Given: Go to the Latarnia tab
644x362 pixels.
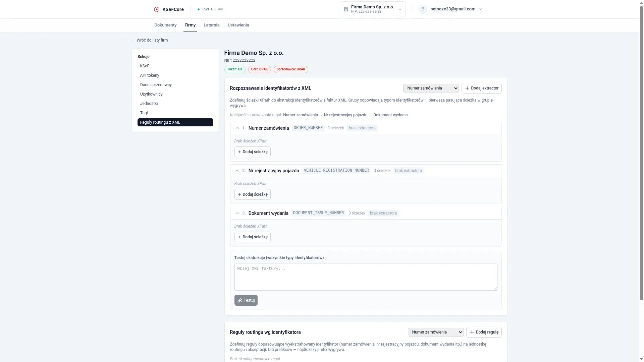Looking at the screenshot, I should coord(211,25).
